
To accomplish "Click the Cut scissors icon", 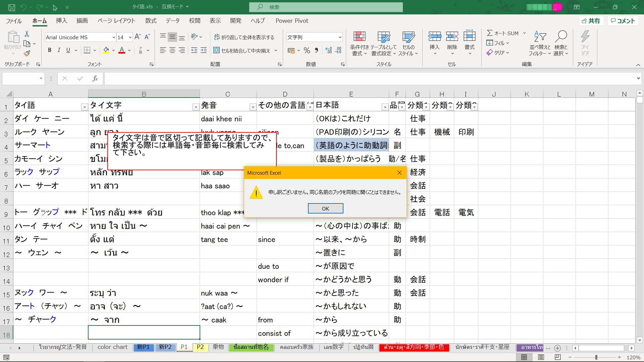I will click(27, 34).
